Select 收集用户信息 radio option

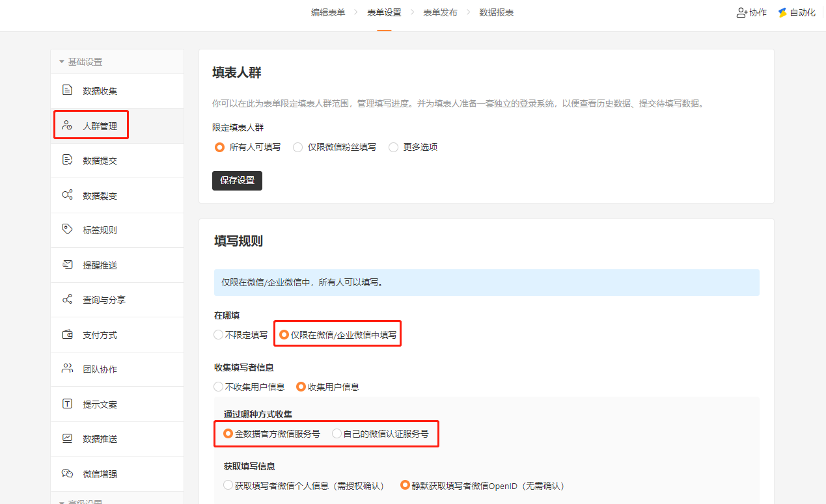coord(301,386)
